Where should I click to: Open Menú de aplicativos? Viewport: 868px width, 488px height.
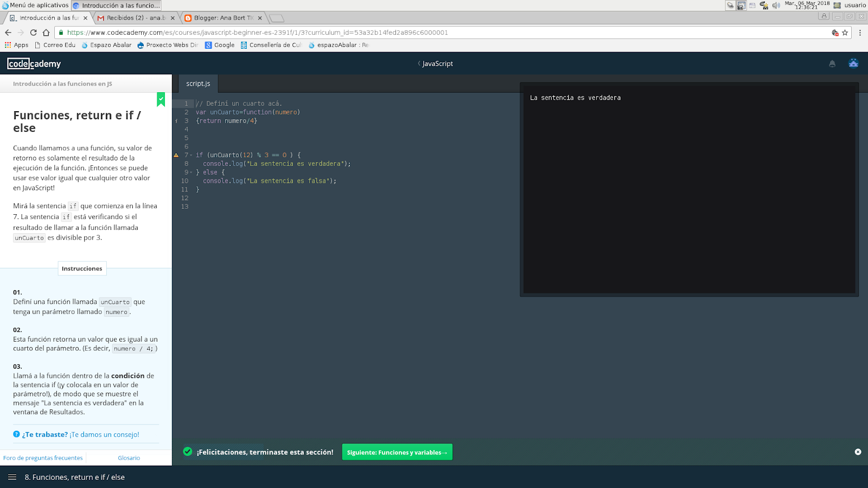point(34,5)
